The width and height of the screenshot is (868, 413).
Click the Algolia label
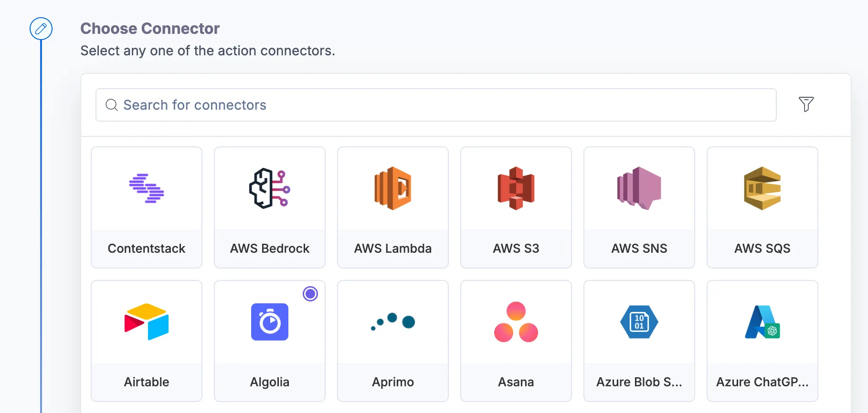pyautogui.click(x=270, y=382)
